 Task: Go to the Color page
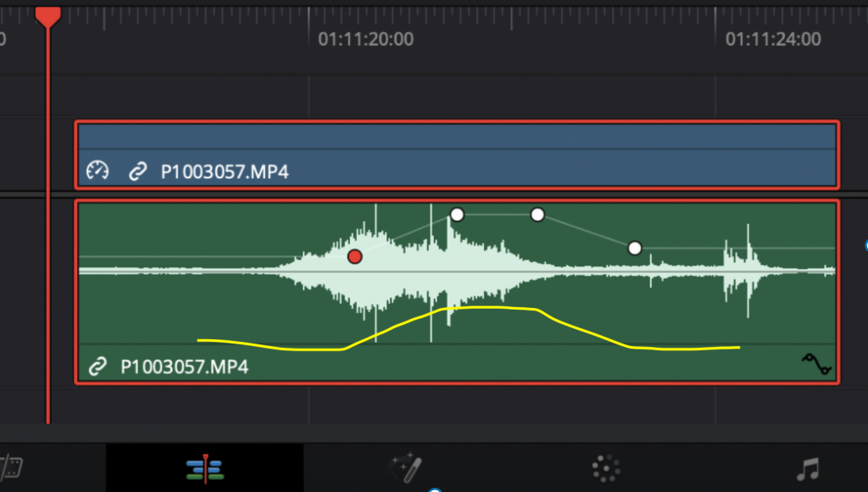(605, 467)
